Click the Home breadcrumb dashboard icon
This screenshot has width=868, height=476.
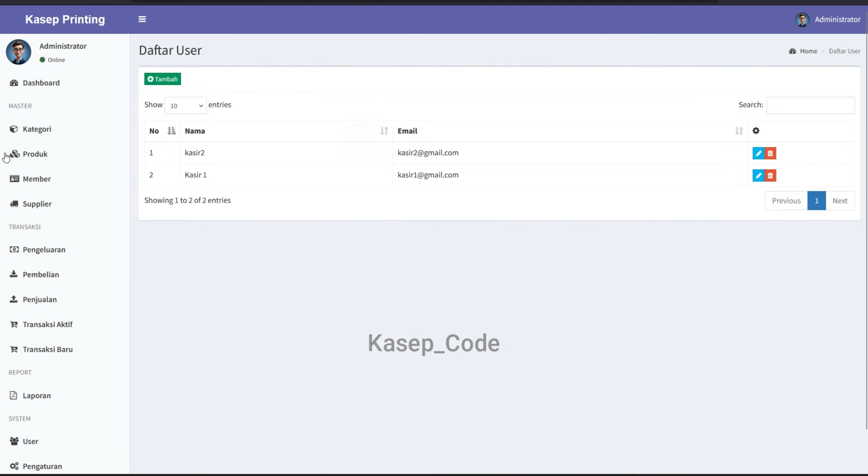coord(792,51)
